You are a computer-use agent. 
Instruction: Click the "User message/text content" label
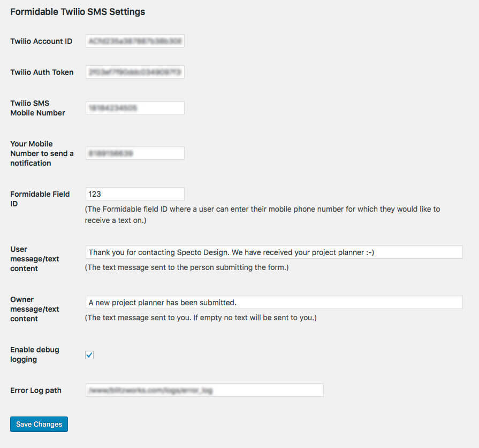coord(34,259)
